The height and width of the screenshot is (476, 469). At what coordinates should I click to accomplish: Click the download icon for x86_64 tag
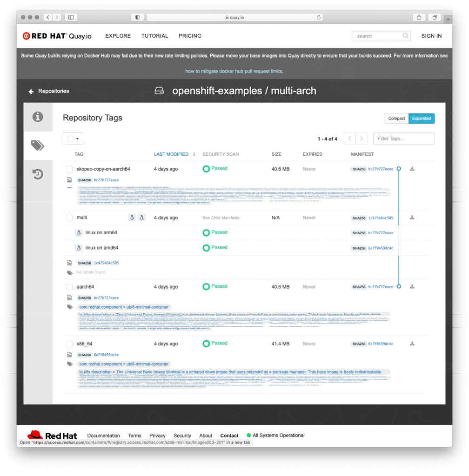click(412, 344)
